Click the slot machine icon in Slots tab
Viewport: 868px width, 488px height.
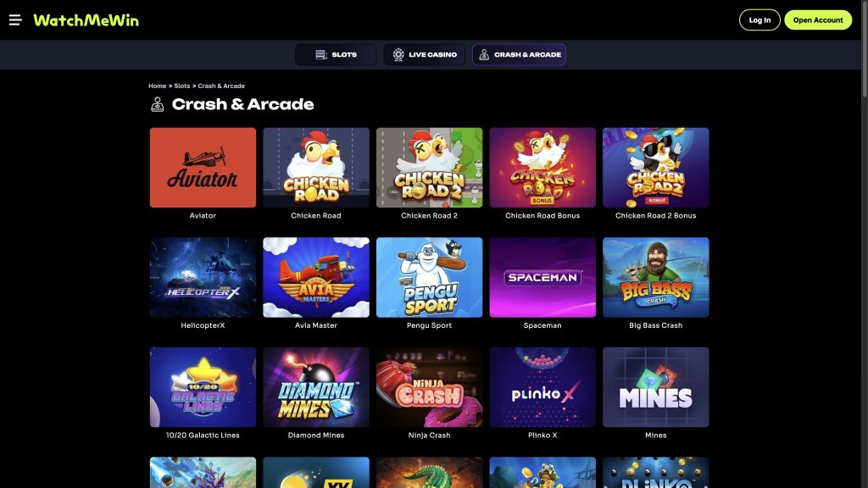click(x=321, y=55)
